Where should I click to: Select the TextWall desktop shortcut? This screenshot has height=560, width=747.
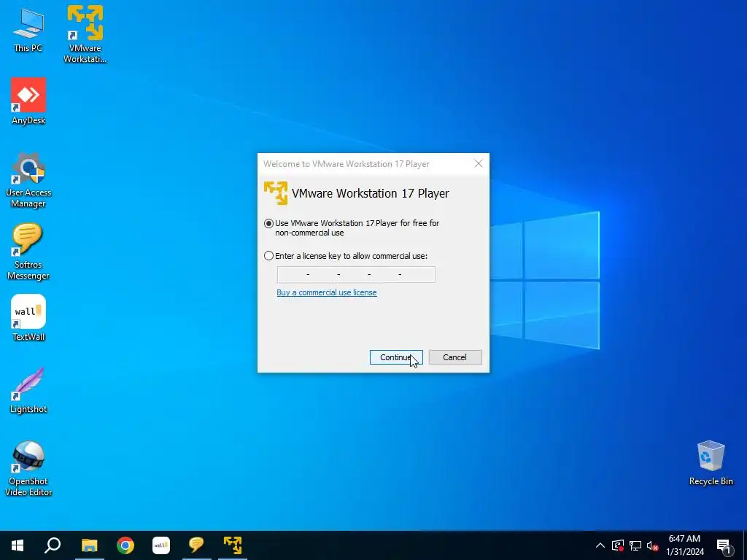pyautogui.click(x=28, y=317)
